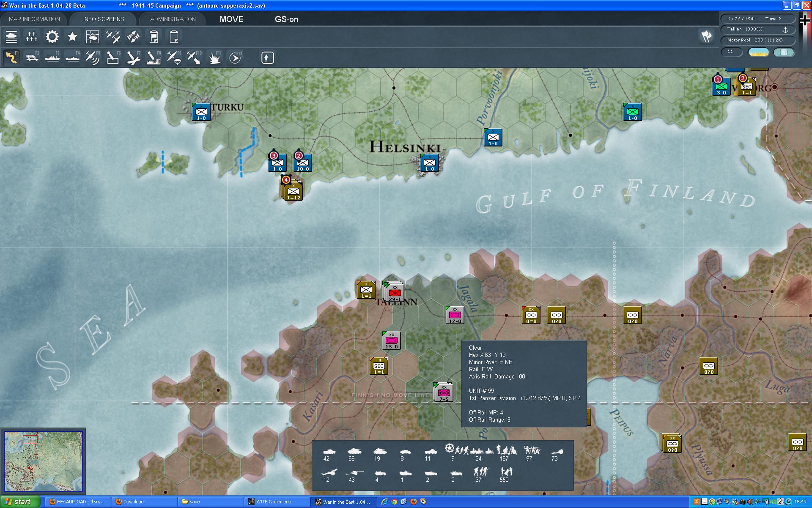The width and height of the screenshot is (812, 508).
Task: Select the Helsinki 1-0 unit counter
Action: [x=430, y=163]
